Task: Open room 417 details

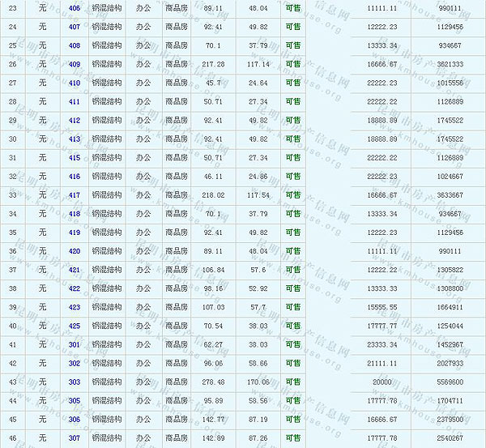Action: 75,194
